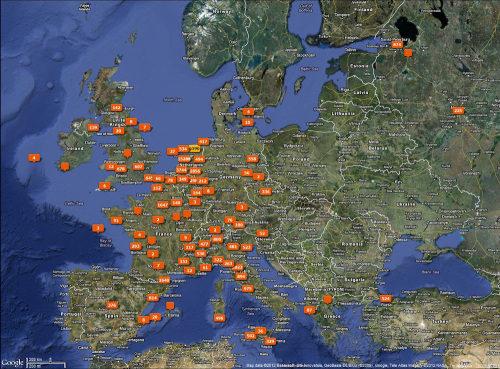The image size is (500, 369).
Task: Click the yellow highlighted marker over the Netherlands
Action: 194,149
